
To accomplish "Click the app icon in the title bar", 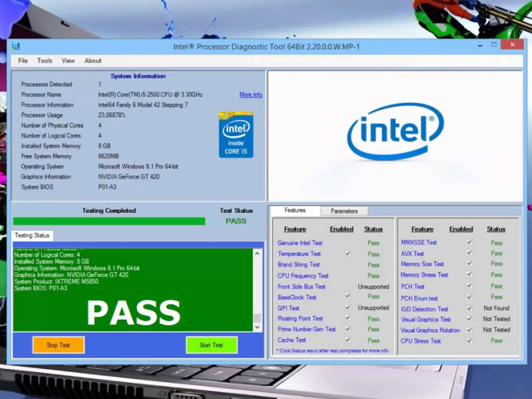I will pyautogui.click(x=15, y=46).
